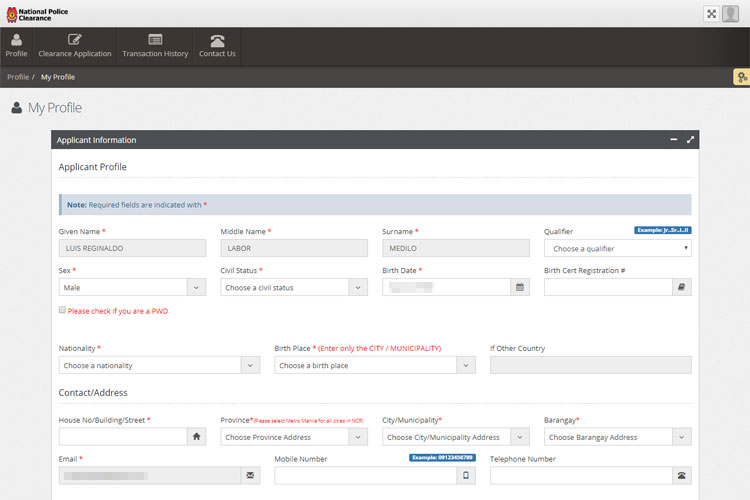Toggle fullscreen with the expand arrows icon
Image resolution: width=750 pixels, height=500 pixels.
(711, 14)
